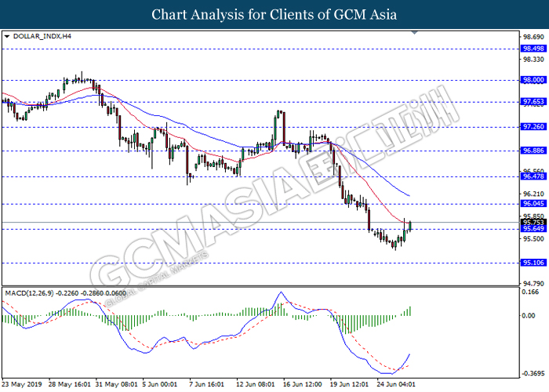Click the 24 Jun 04:01 date label
This screenshot has height=392, width=549.
tap(396, 384)
